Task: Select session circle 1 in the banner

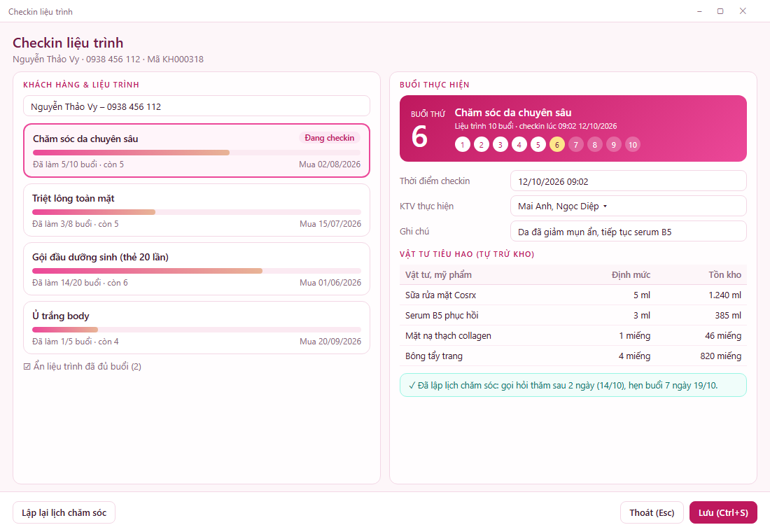Action: pos(463,144)
